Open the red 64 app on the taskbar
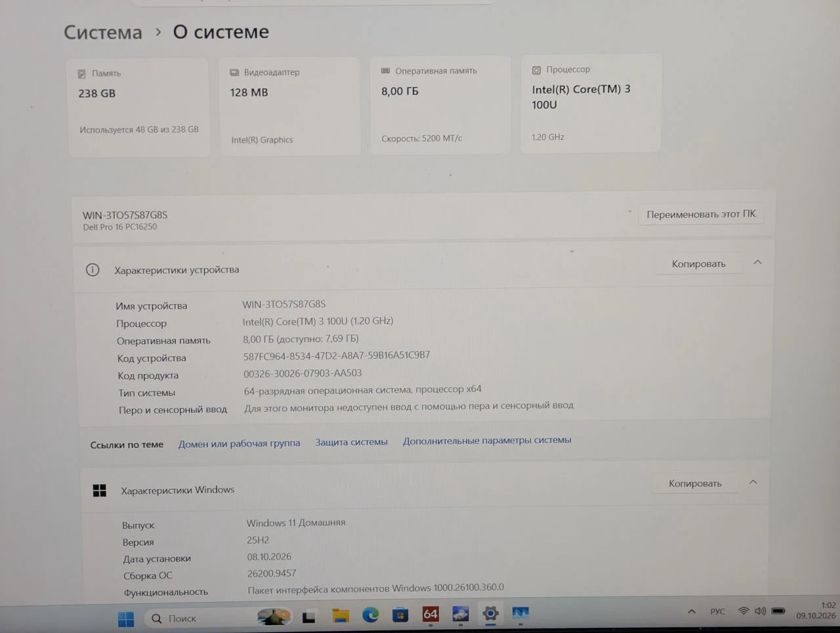Viewport: 840px width, 633px height. click(430, 615)
